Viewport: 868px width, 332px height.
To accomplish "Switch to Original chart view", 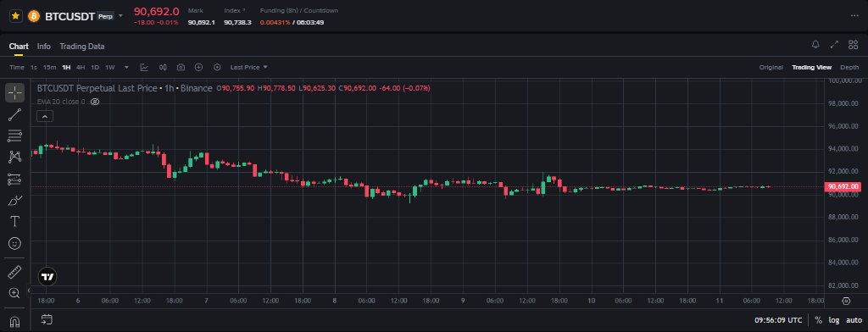I will click(771, 68).
